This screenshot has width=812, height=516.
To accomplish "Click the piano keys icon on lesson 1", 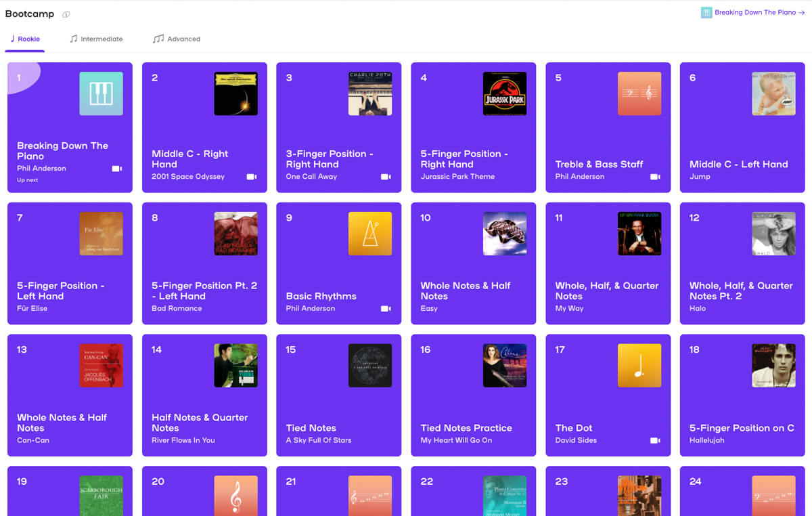I will tap(101, 93).
